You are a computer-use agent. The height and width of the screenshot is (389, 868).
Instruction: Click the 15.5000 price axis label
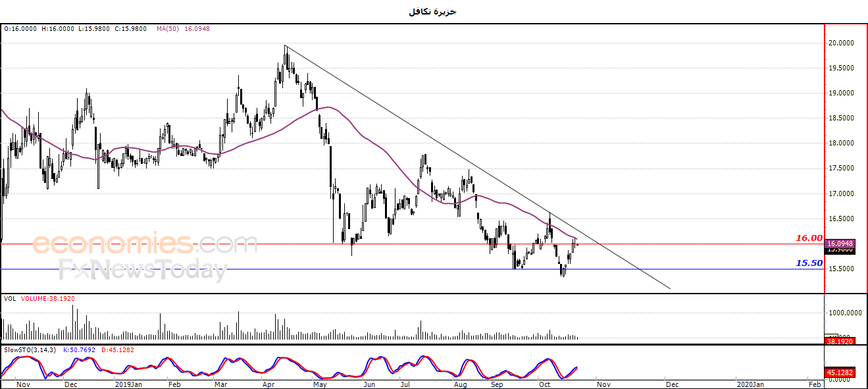[x=842, y=269]
